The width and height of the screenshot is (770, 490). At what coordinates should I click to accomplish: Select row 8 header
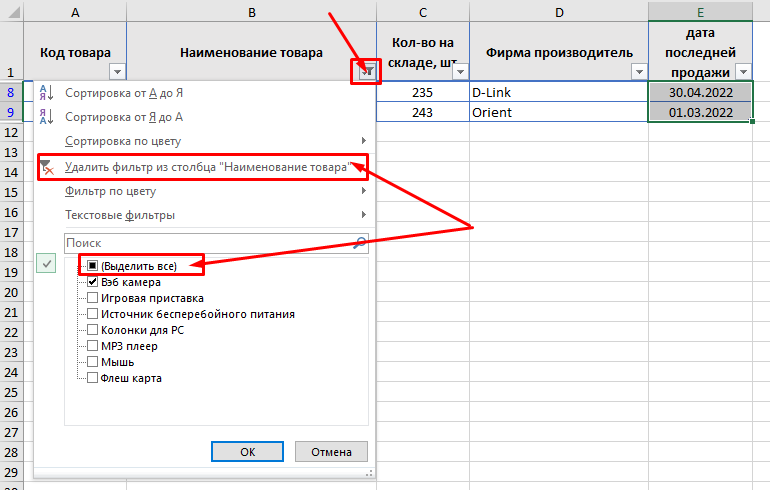[x=11, y=92]
